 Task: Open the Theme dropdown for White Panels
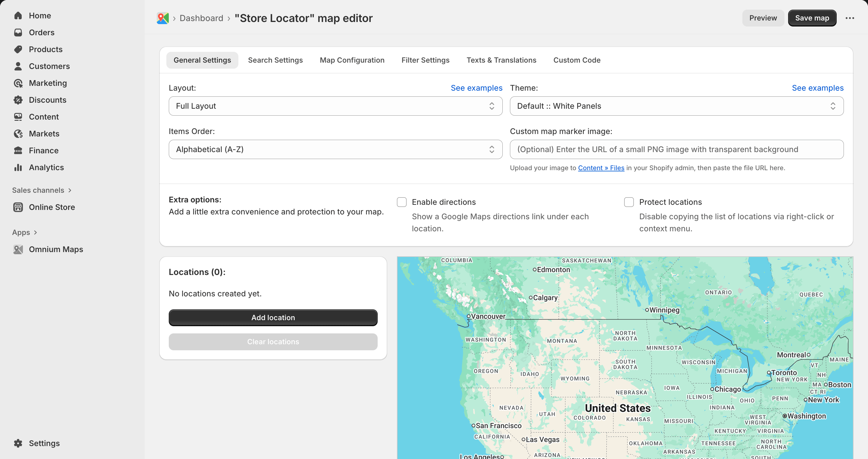pyautogui.click(x=677, y=106)
